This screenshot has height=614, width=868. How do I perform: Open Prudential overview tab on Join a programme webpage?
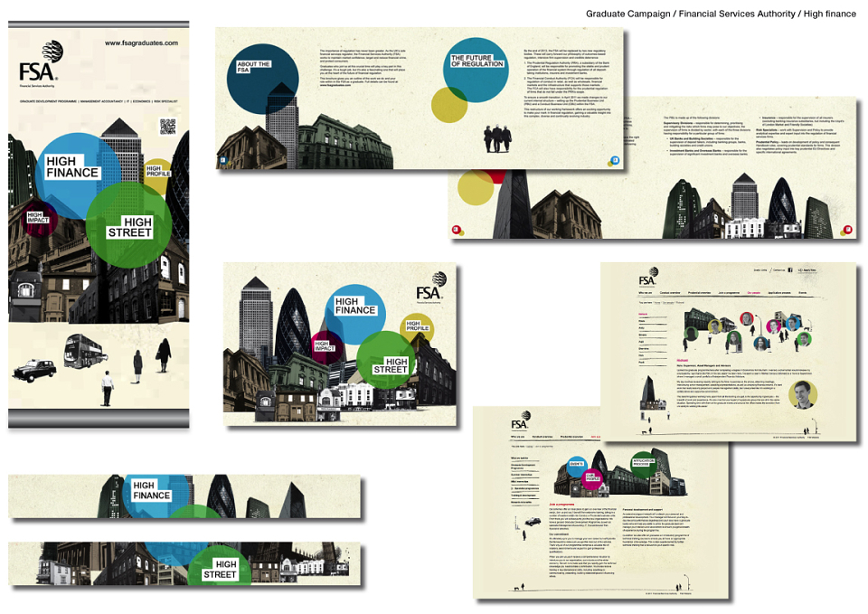click(x=571, y=437)
